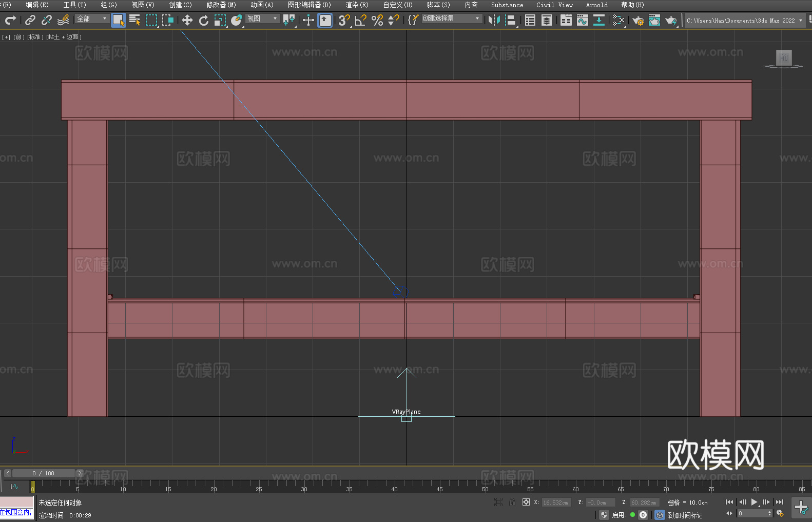
Task: Open the 组(G) menu
Action: pyautogui.click(x=109, y=5)
